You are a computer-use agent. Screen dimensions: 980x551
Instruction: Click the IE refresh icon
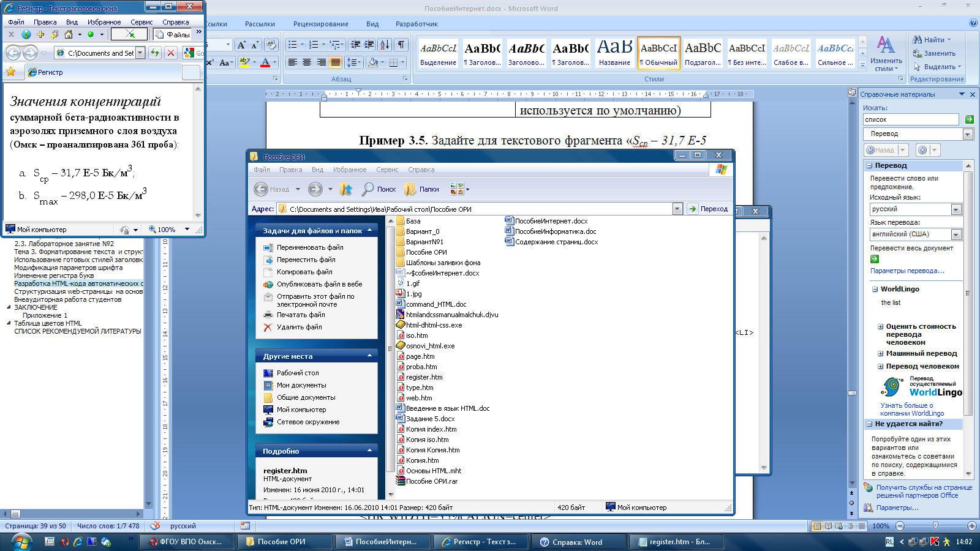click(155, 53)
